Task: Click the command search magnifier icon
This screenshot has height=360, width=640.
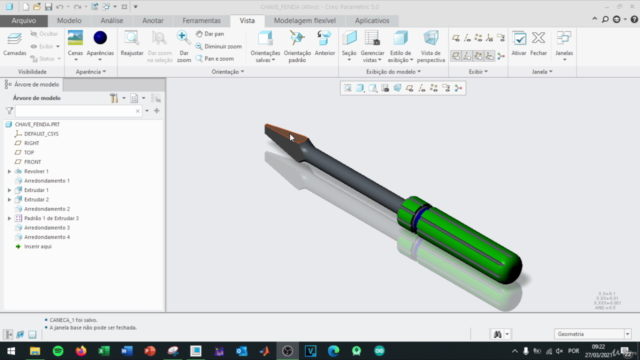Action: coord(605,19)
